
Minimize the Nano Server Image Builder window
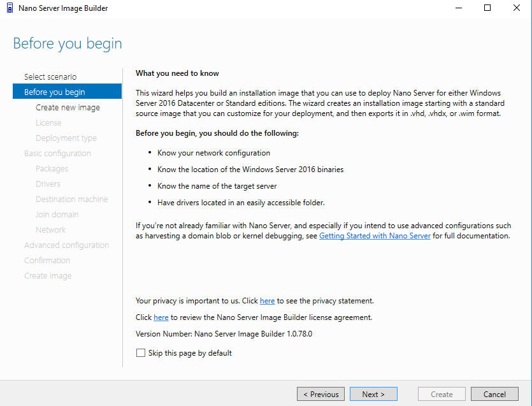pyautogui.click(x=459, y=8)
